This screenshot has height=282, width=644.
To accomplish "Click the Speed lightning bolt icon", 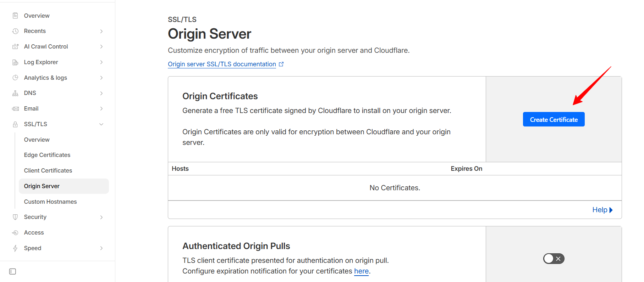I will 15,248.
